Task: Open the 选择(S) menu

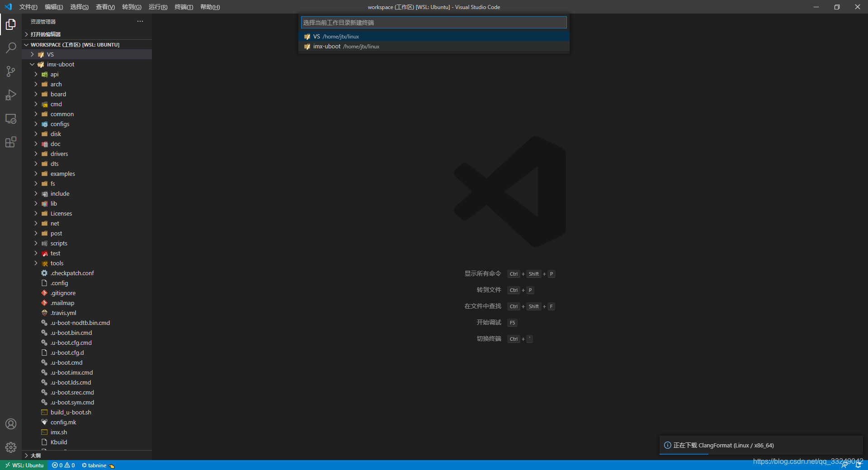Action: click(80, 7)
